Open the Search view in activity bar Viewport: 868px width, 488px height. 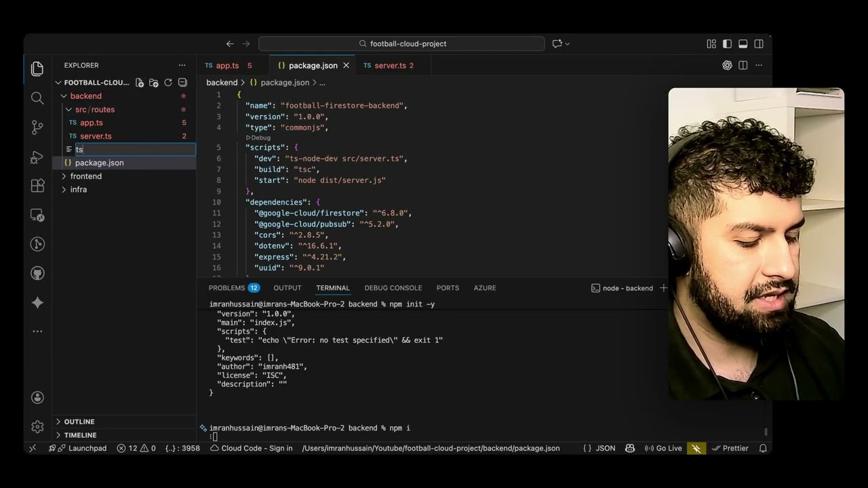pos(37,98)
